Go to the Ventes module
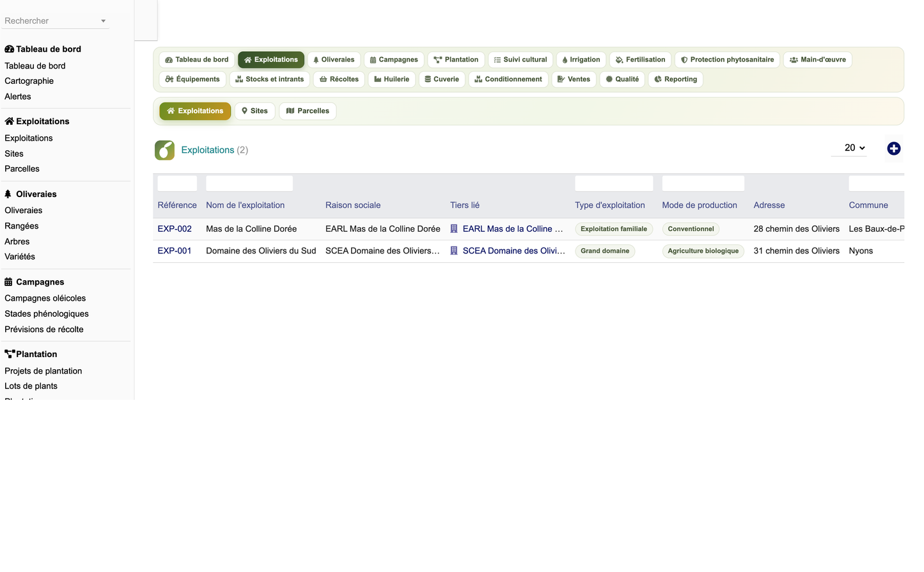The image size is (924, 572). pos(574,79)
